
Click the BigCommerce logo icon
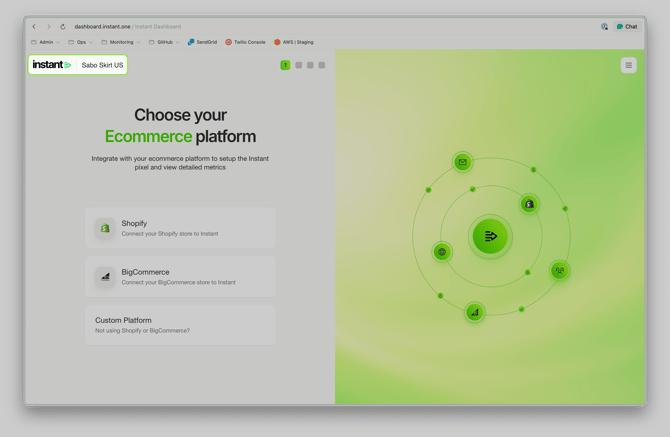coord(105,277)
